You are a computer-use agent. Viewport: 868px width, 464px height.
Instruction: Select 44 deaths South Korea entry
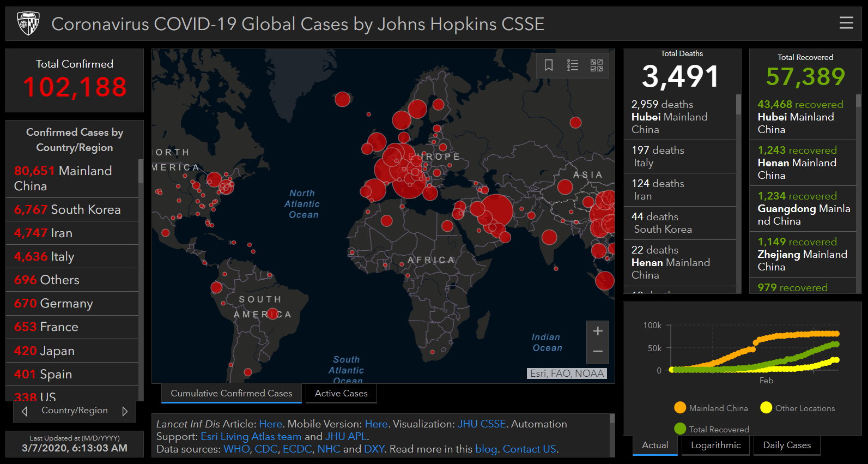click(x=679, y=223)
